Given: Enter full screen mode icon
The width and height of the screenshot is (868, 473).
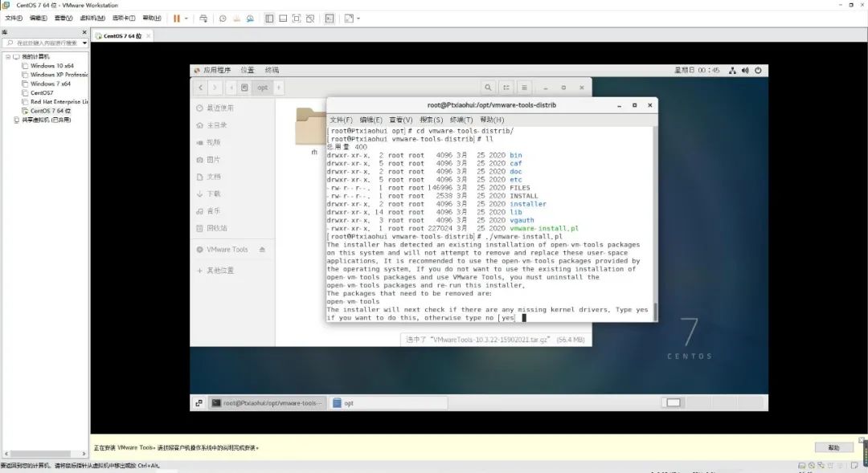Looking at the screenshot, I should (297, 18).
